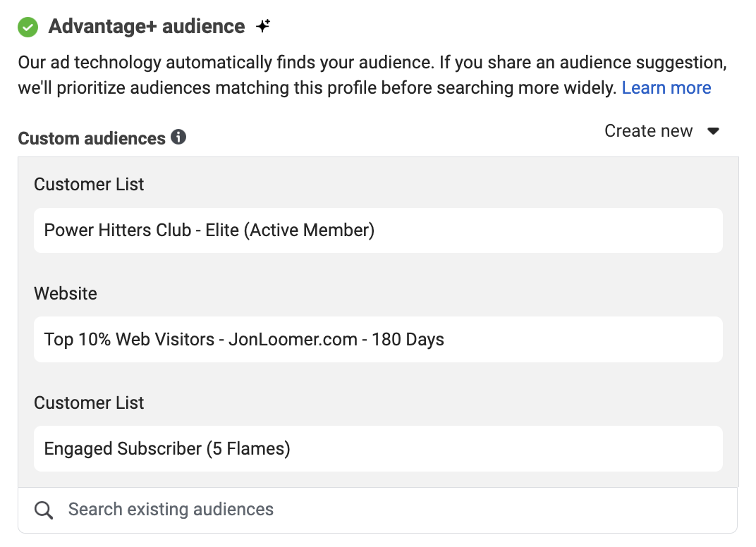The width and height of the screenshot is (756, 547).
Task: Click the sparkle icon beside Advantage+ audience
Action: click(263, 27)
